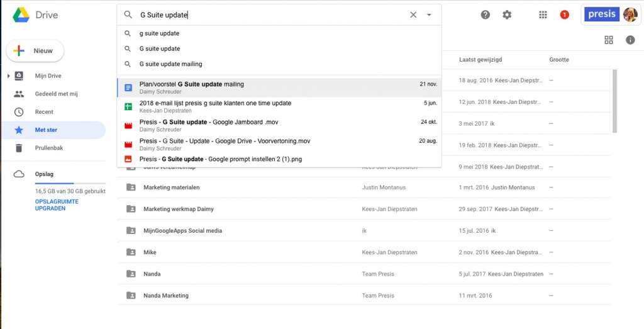Clear the search with the X icon
Image resolution: width=644 pixels, height=329 pixels.
pyautogui.click(x=413, y=15)
